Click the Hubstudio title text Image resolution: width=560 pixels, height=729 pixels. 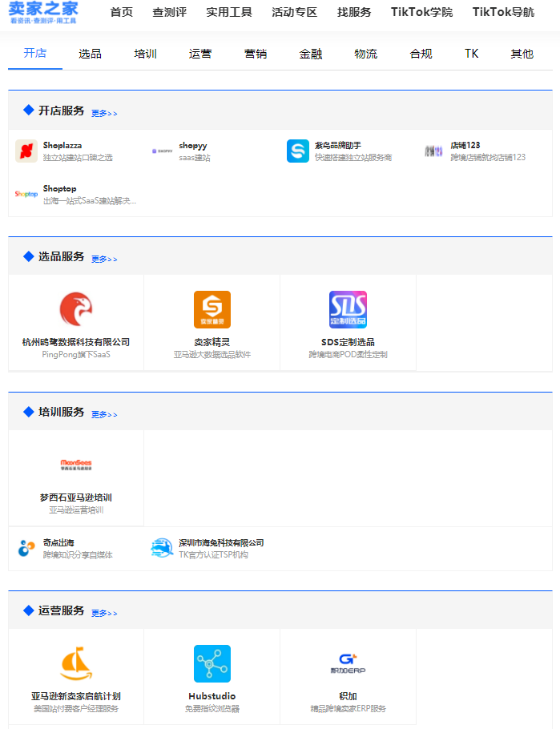(x=212, y=696)
